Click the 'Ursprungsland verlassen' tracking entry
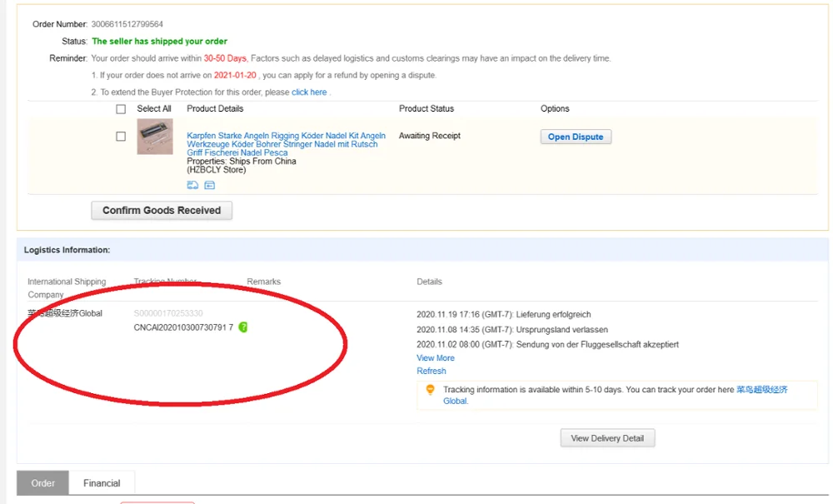Viewport: 833px width, 504px height. tap(562, 329)
